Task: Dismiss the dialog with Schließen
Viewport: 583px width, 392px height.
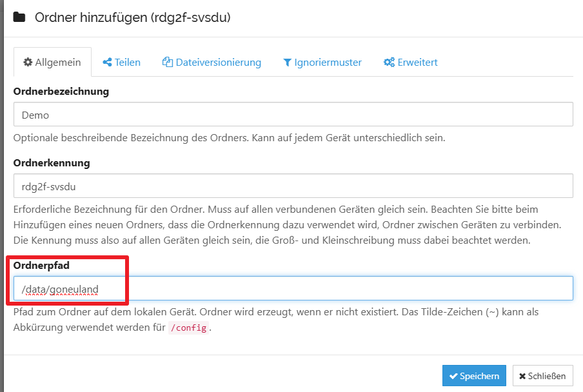Action: 542,376
